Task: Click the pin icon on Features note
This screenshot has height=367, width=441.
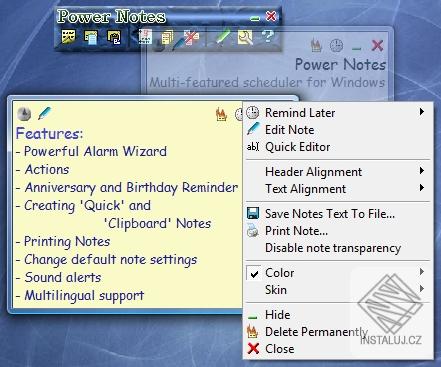Action: coord(24,114)
